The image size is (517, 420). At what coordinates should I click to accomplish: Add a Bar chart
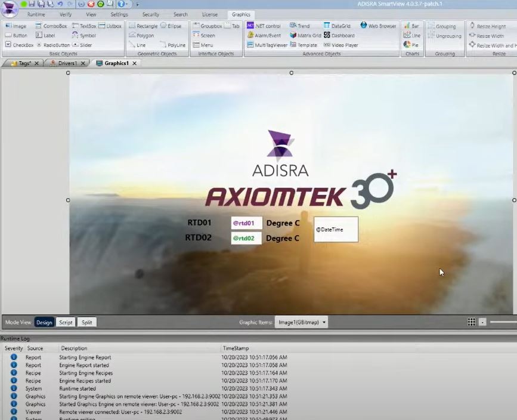click(x=411, y=26)
